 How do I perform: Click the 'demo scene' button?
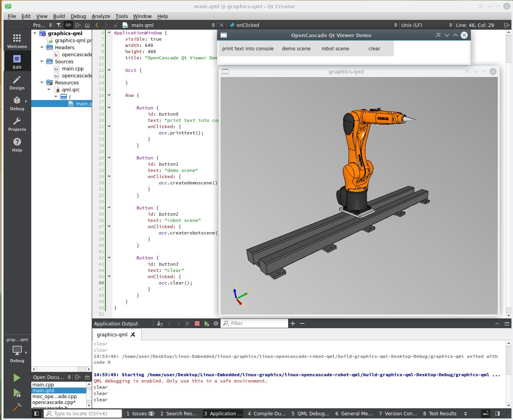296,48
